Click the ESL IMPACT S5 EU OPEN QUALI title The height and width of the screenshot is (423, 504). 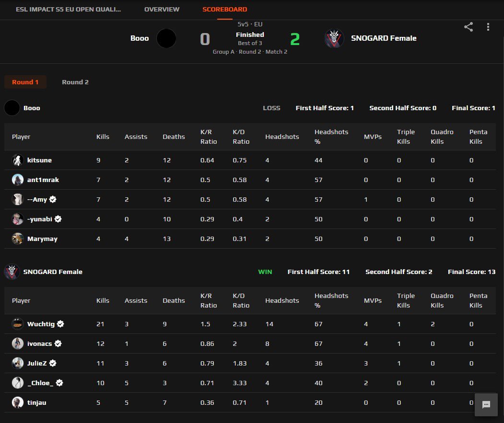coord(67,9)
